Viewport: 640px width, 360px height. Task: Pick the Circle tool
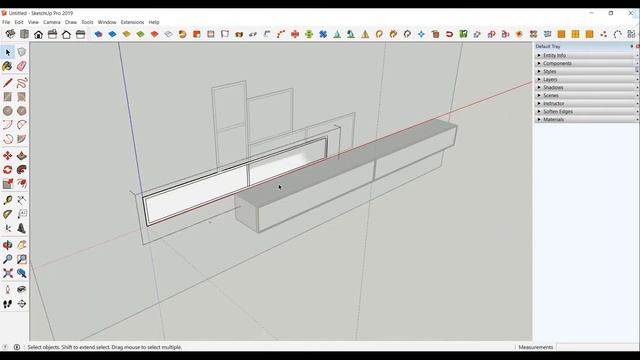(8, 111)
